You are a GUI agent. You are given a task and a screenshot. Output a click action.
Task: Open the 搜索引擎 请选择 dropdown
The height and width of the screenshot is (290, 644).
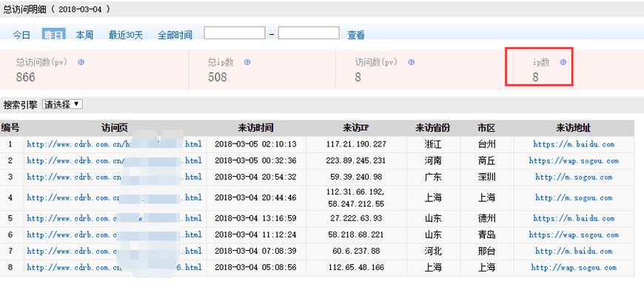tap(62, 104)
